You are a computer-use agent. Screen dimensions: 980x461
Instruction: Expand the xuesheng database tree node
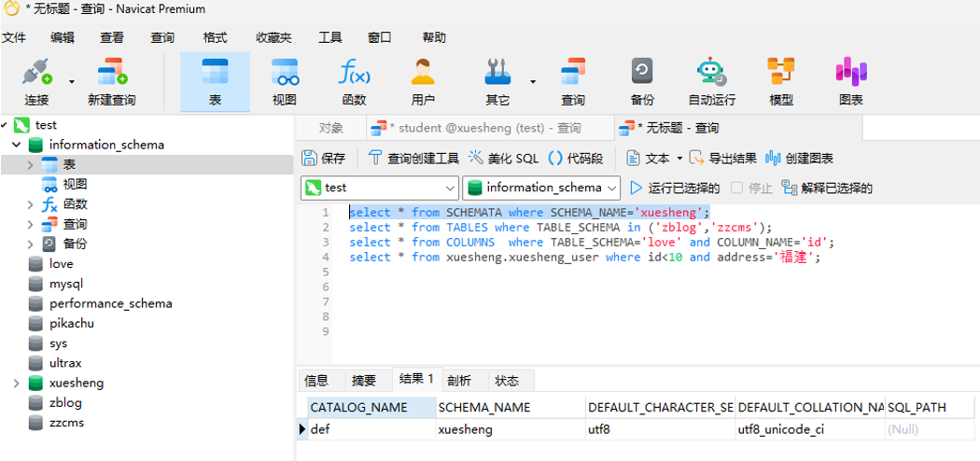[x=17, y=384]
